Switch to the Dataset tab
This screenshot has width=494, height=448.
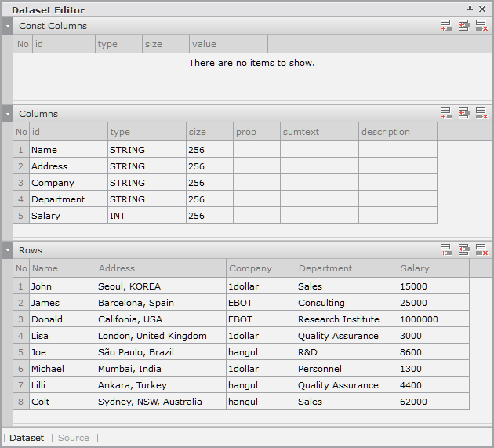(x=27, y=438)
